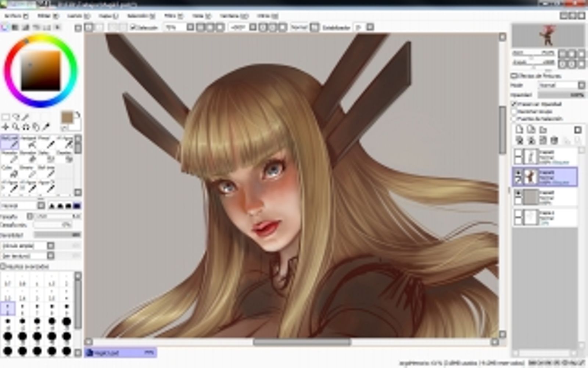Pick the foreground color swatch
The image size is (588, 368).
67,118
